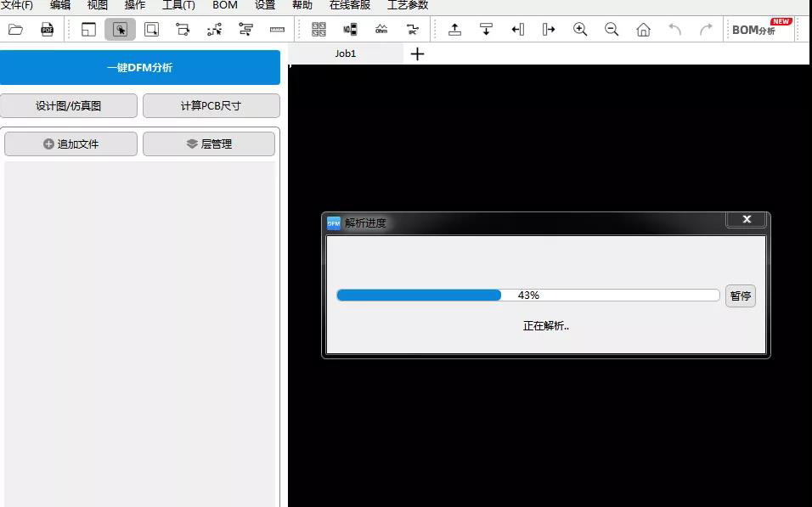
Task: Click the 43% parsing progress bar
Action: pos(527,295)
